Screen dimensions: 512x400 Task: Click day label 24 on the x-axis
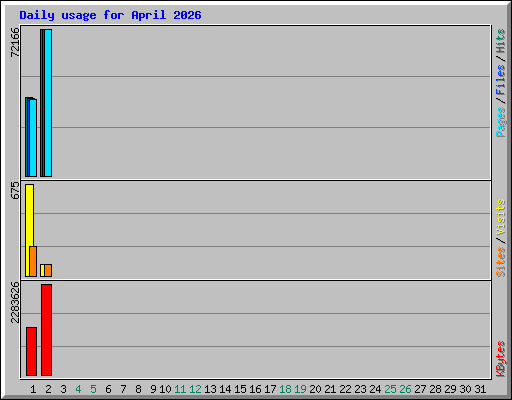click(375, 389)
